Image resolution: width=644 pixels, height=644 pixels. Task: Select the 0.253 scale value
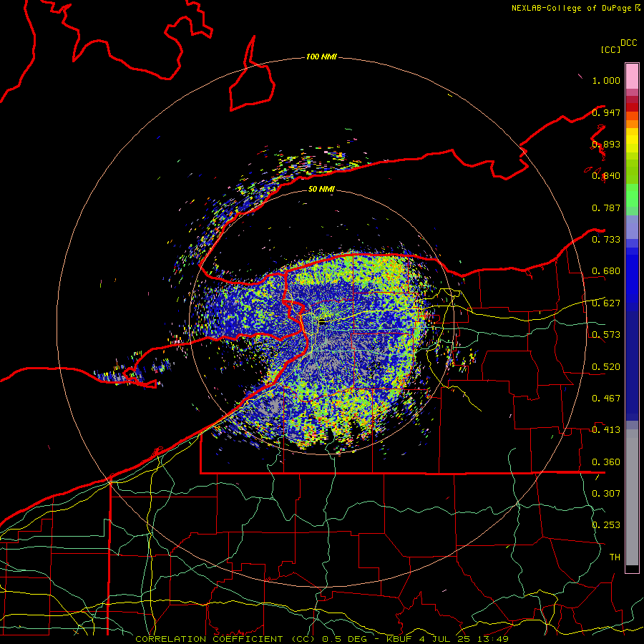606,525
